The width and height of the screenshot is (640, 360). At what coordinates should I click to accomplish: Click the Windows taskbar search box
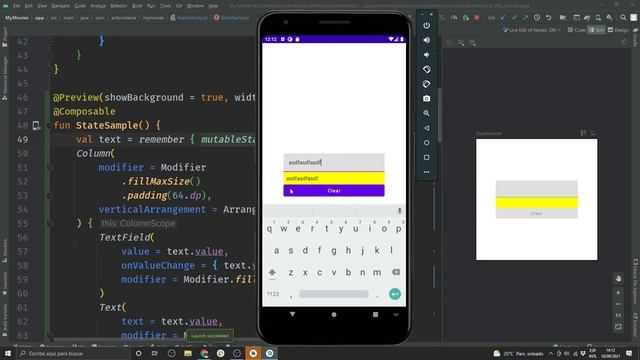point(73,353)
